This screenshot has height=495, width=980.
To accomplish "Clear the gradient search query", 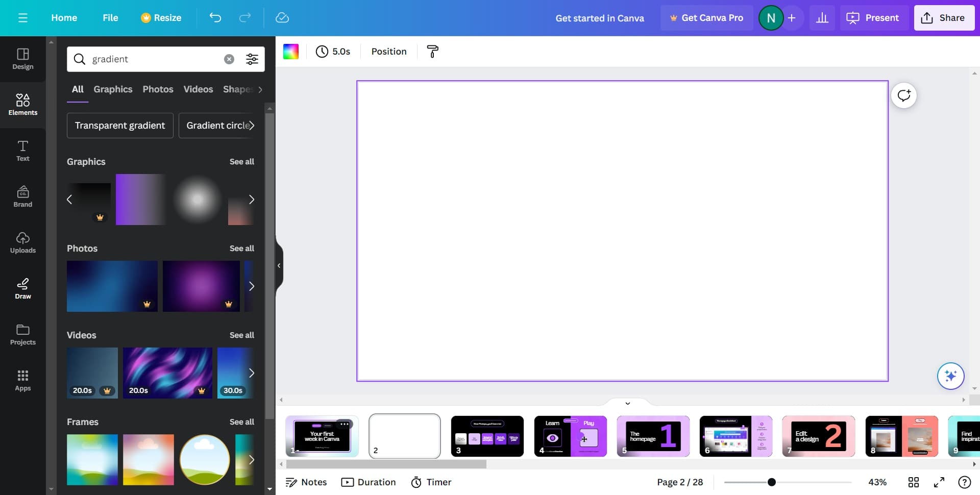I will pyautogui.click(x=228, y=59).
